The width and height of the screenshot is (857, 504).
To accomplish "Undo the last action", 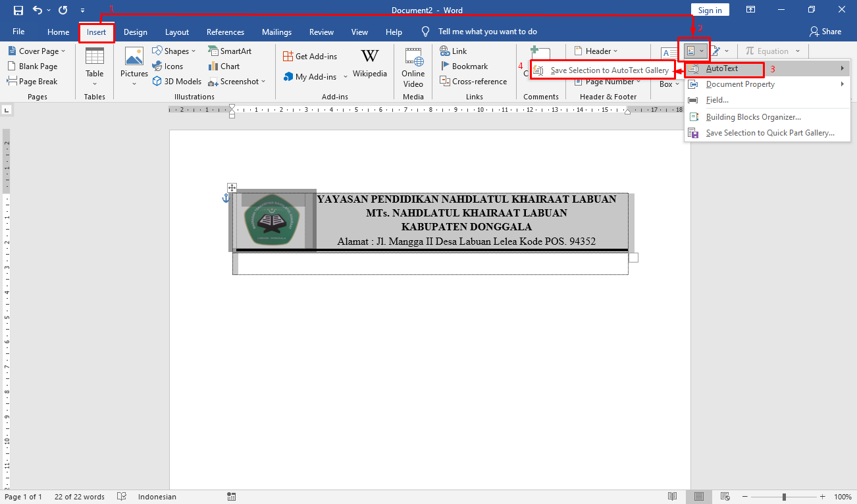I will (x=38, y=9).
